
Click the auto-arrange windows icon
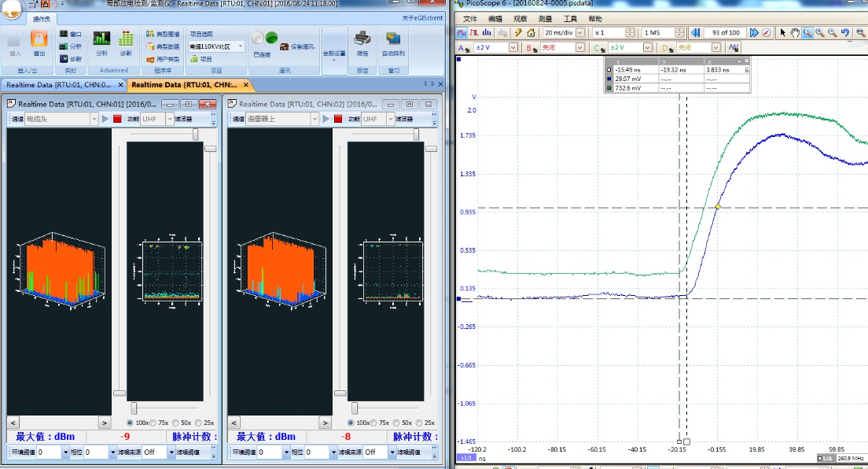(393, 39)
